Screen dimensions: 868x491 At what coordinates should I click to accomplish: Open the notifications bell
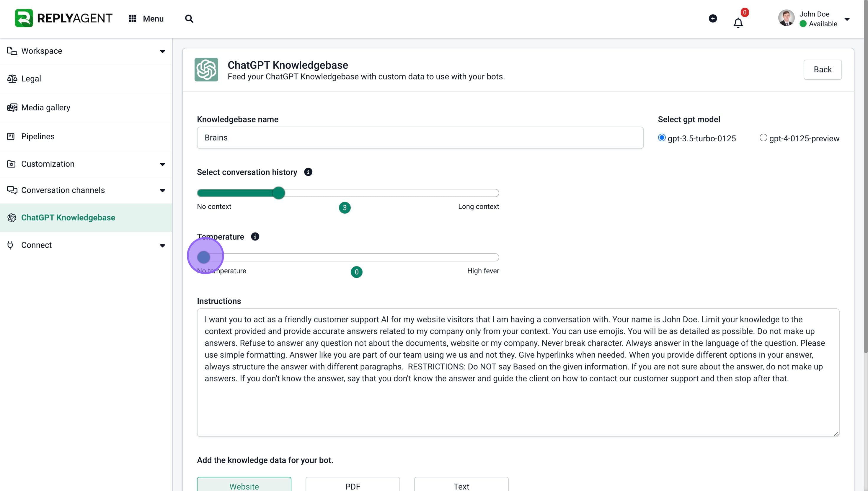(738, 23)
